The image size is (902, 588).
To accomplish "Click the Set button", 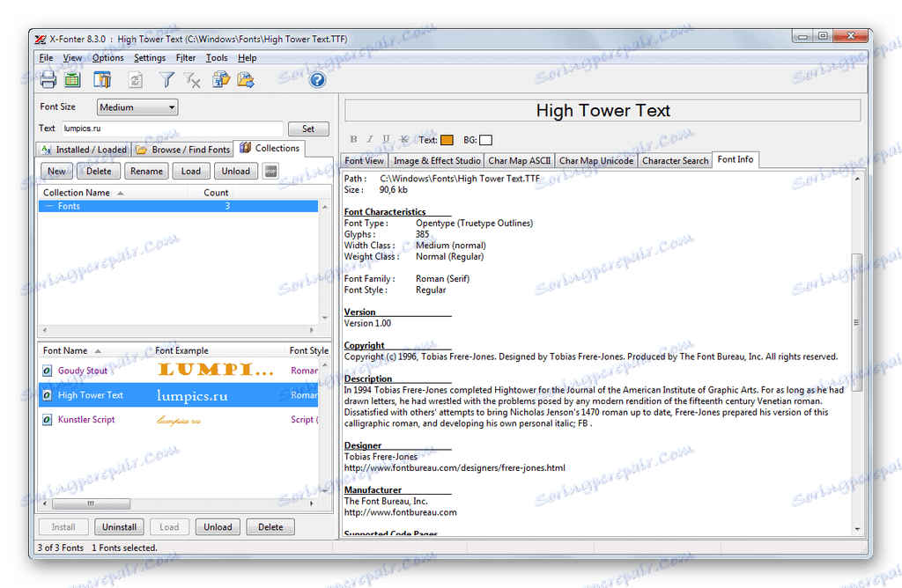I will coord(308,129).
